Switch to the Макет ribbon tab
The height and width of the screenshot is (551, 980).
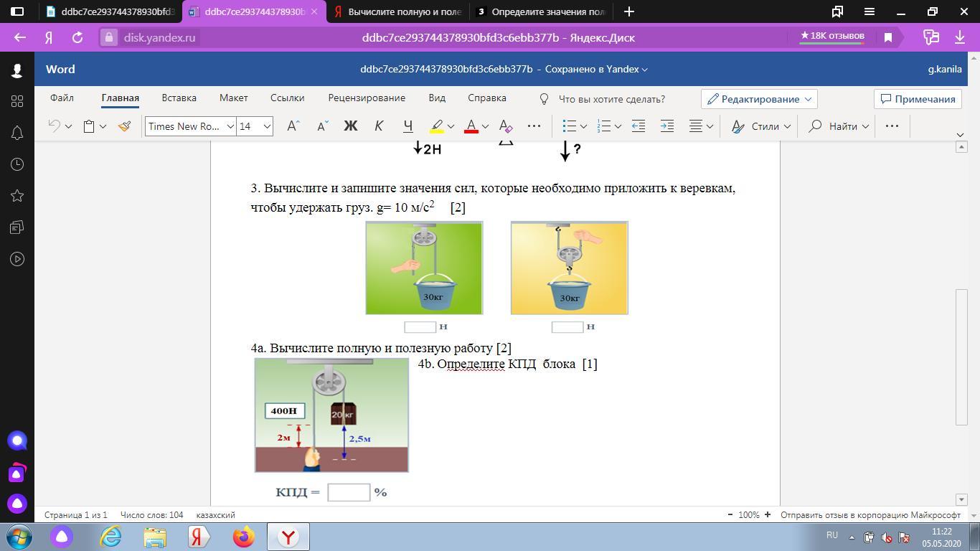tap(233, 98)
